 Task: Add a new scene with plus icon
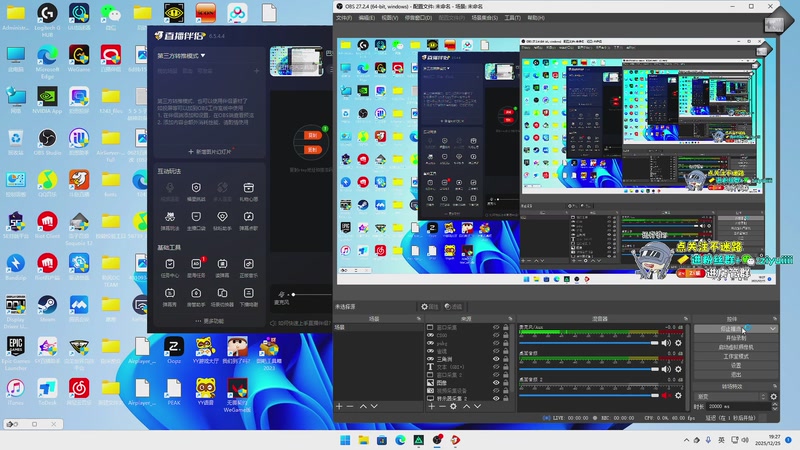pos(339,406)
